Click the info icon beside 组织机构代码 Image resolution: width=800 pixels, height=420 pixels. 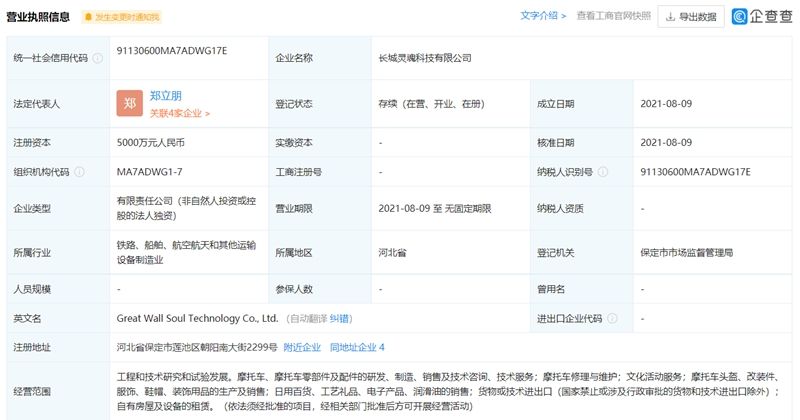[x=80, y=172]
